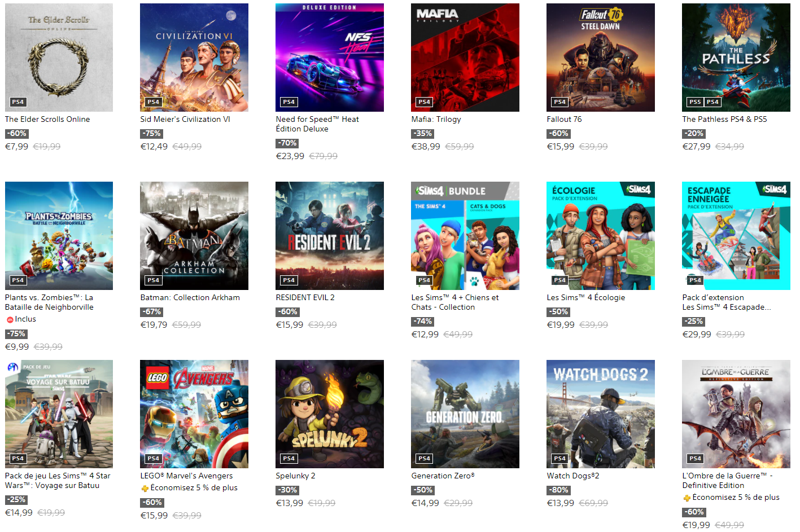Open the Watch Dogs 2 title link
The height and width of the screenshot is (532, 800).
tap(573, 476)
